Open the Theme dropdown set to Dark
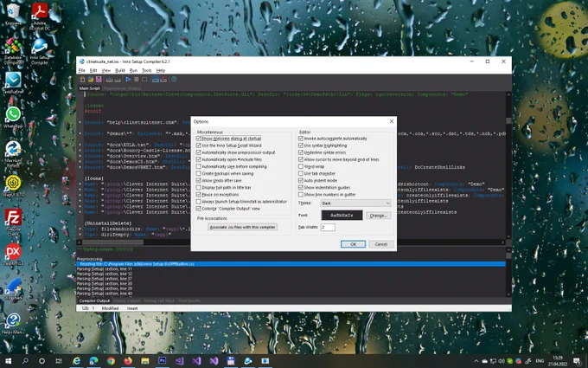The image size is (588, 368). pos(355,203)
